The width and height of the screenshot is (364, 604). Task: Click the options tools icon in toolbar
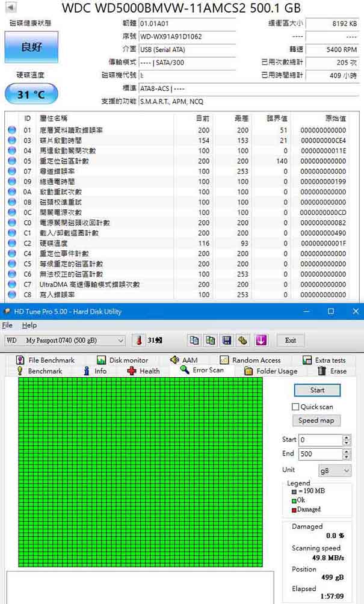click(242, 340)
